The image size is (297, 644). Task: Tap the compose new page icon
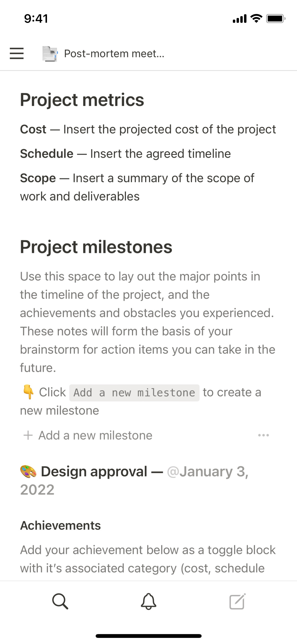[x=237, y=601]
